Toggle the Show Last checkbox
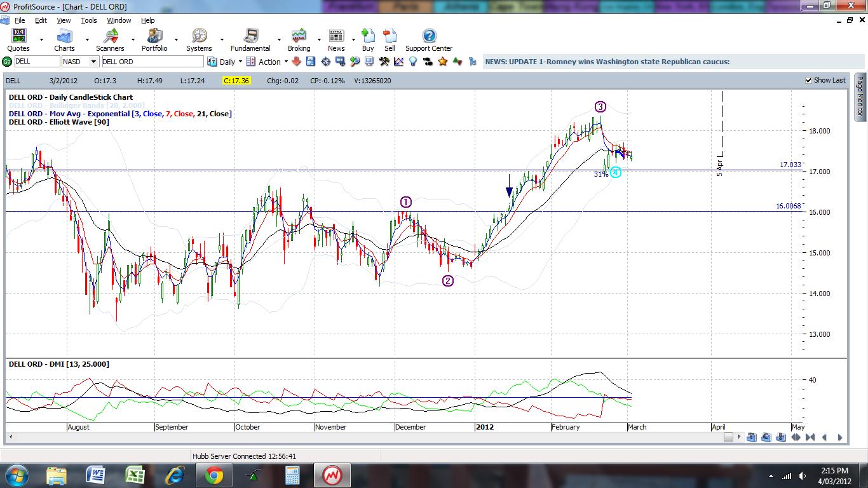Viewport: 868px width, 488px height. tap(808, 81)
